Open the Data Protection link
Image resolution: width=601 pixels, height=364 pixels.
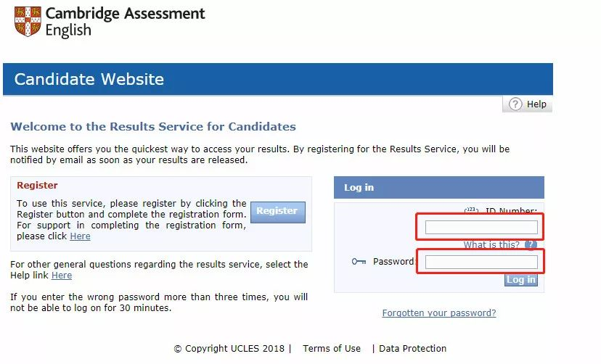[x=412, y=349]
